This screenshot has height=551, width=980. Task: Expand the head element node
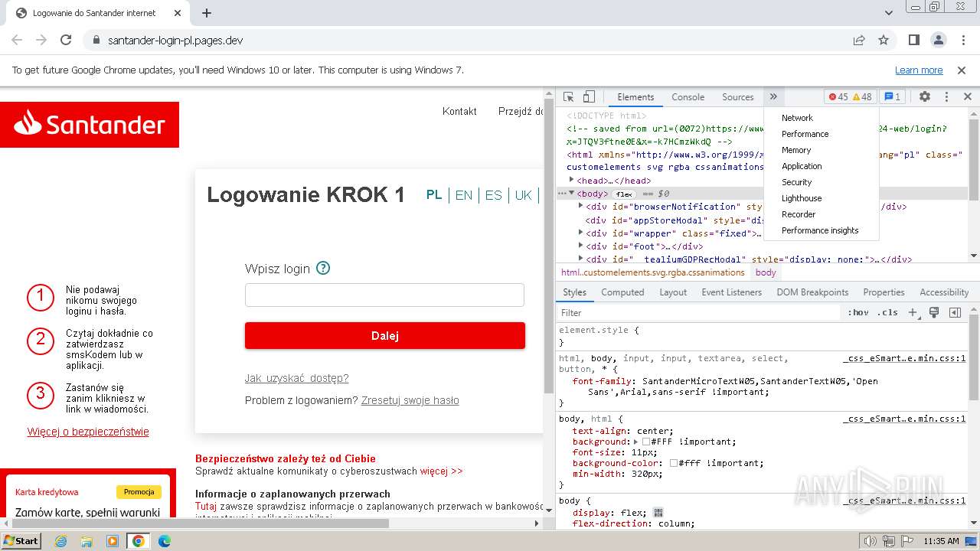tap(571, 180)
